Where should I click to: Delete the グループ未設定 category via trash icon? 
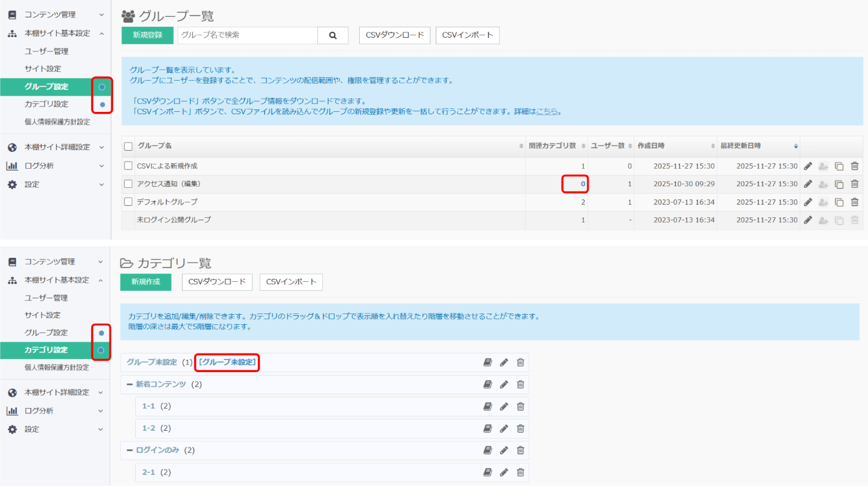pos(520,363)
